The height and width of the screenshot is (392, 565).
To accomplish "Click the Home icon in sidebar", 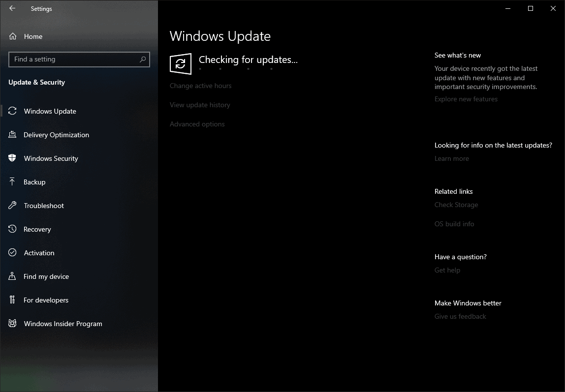I will click(x=13, y=36).
